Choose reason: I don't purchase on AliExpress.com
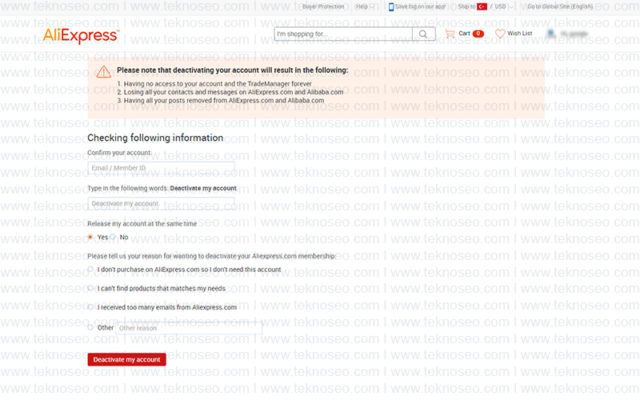The height and width of the screenshot is (400, 640). [x=91, y=269]
